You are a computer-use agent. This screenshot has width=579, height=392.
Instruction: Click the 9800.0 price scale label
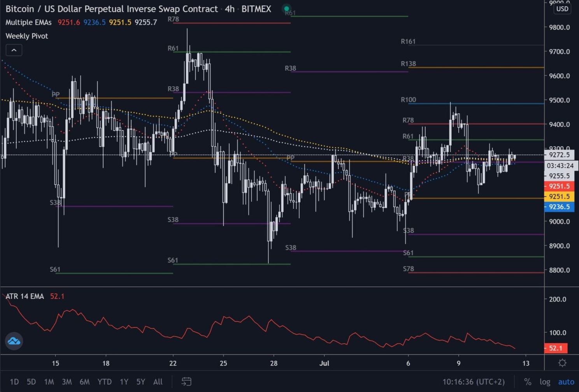pyautogui.click(x=559, y=27)
